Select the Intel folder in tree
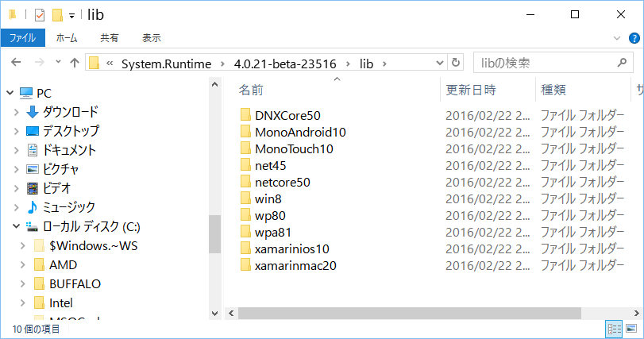 click(61, 303)
